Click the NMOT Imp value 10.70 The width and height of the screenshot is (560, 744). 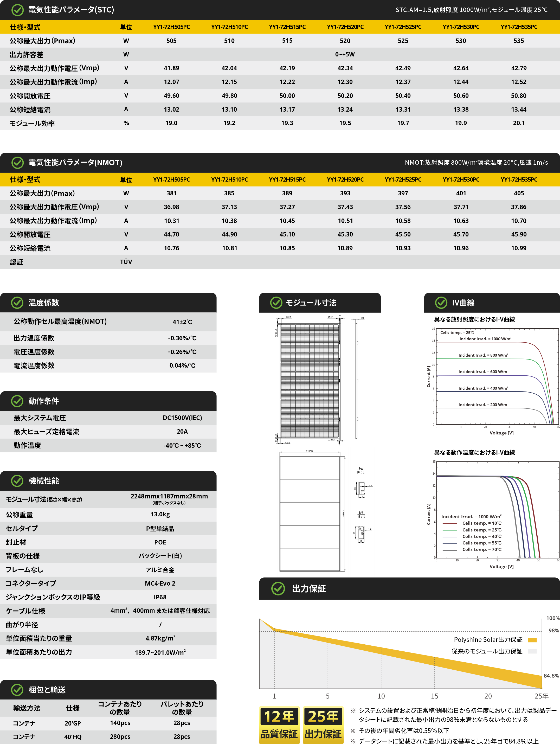[x=519, y=221]
